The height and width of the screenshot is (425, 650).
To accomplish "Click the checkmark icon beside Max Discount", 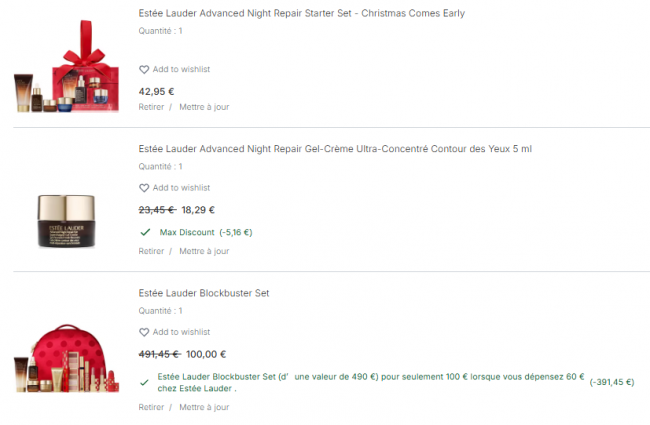I will (145, 232).
